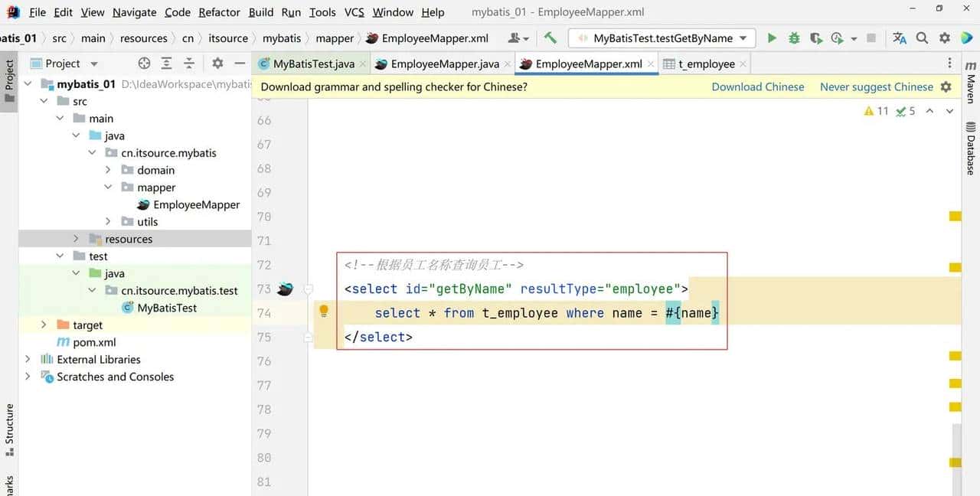Run MyBatisTest.testGetByName with green Run icon
The image size is (980, 496).
click(x=772, y=37)
